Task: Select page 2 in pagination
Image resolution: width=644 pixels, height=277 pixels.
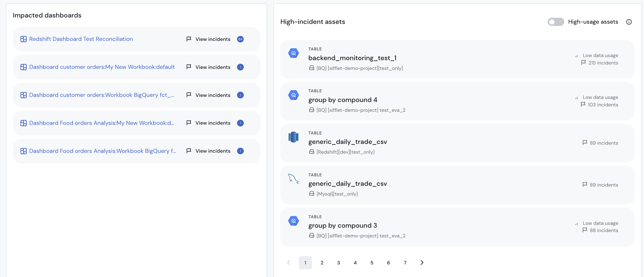Action: coord(322,262)
